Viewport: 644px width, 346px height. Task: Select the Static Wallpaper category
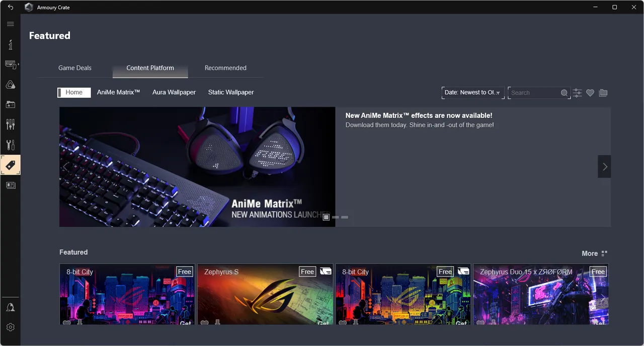point(231,93)
